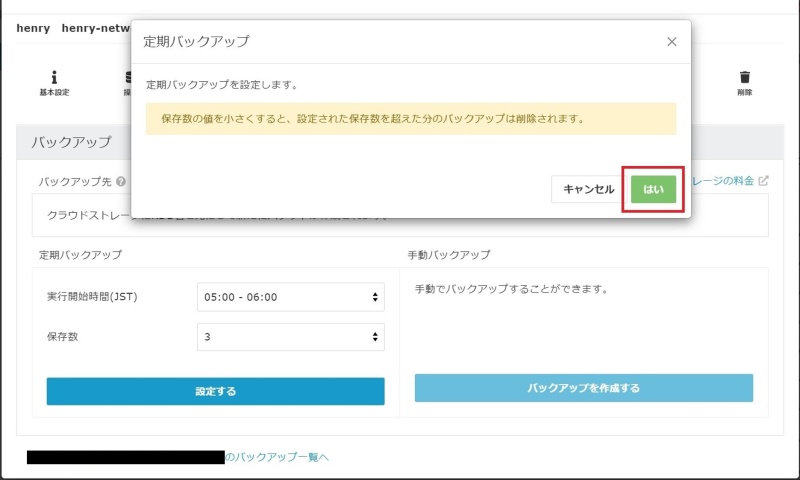Click the partially hidden database icon
The height and width of the screenshot is (480, 800).
tap(127, 77)
